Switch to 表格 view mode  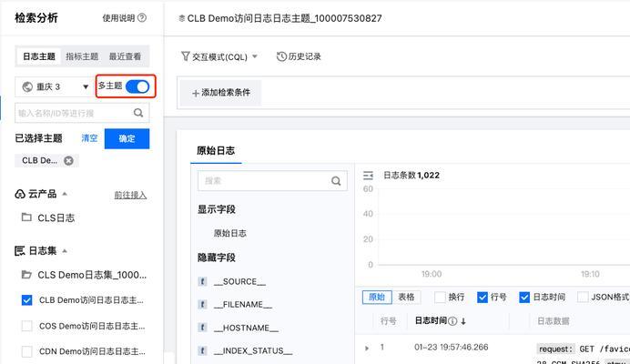tap(406, 298)
